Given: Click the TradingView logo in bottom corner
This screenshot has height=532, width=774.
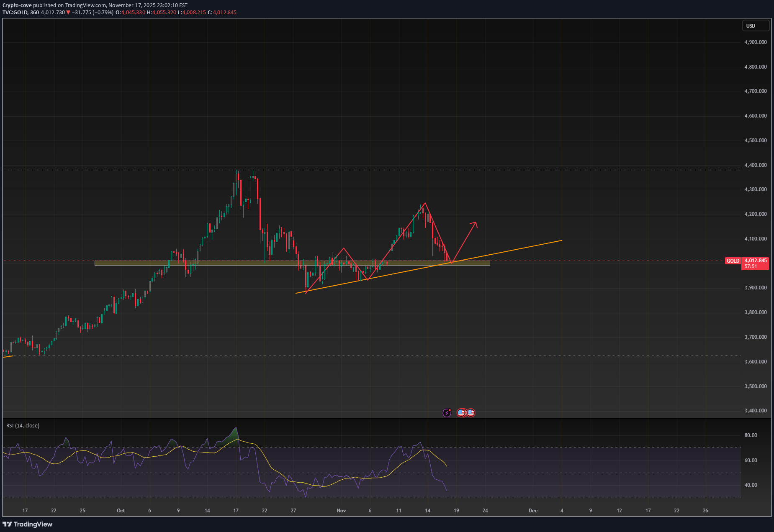Looking at the screenshot, I should point(28,524).
